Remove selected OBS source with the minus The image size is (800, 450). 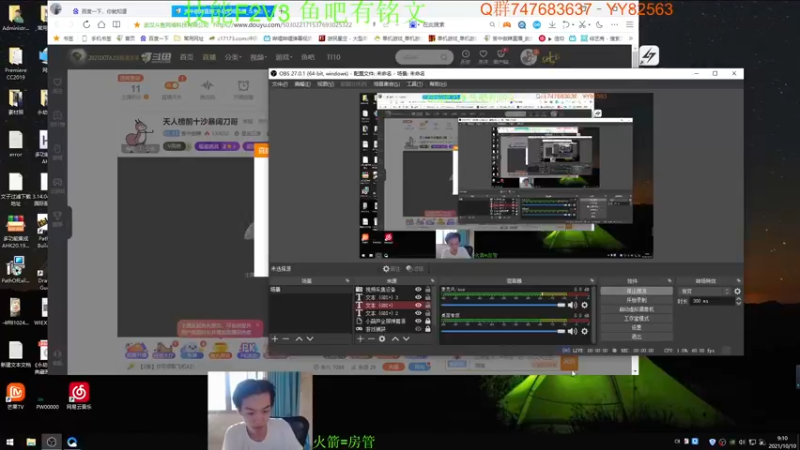tap(371, 339)
